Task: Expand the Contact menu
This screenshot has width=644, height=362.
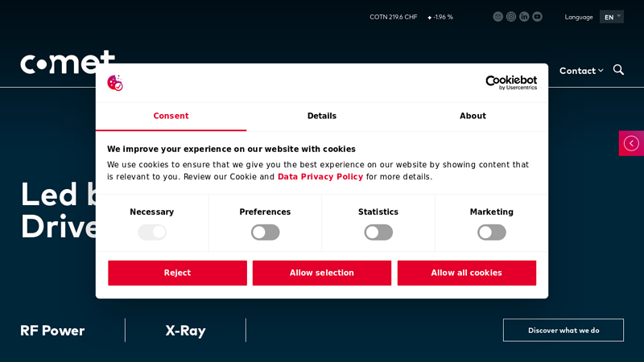Action: [x=581, y=71]
